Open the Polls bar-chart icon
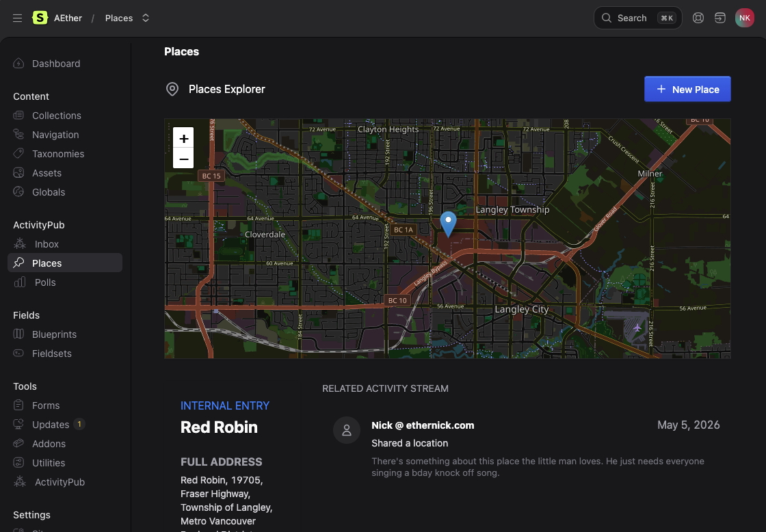 coord(20,282)
